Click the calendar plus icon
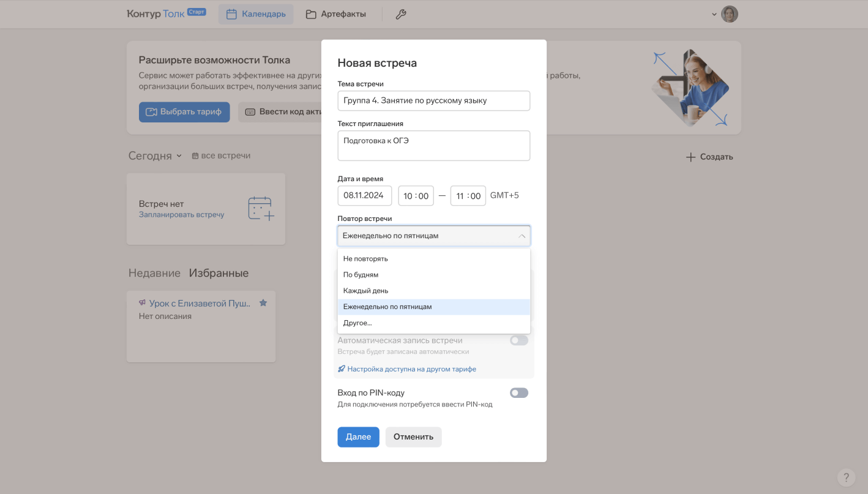This screenshot has height=494, width=868. click(x=261, y=209)
